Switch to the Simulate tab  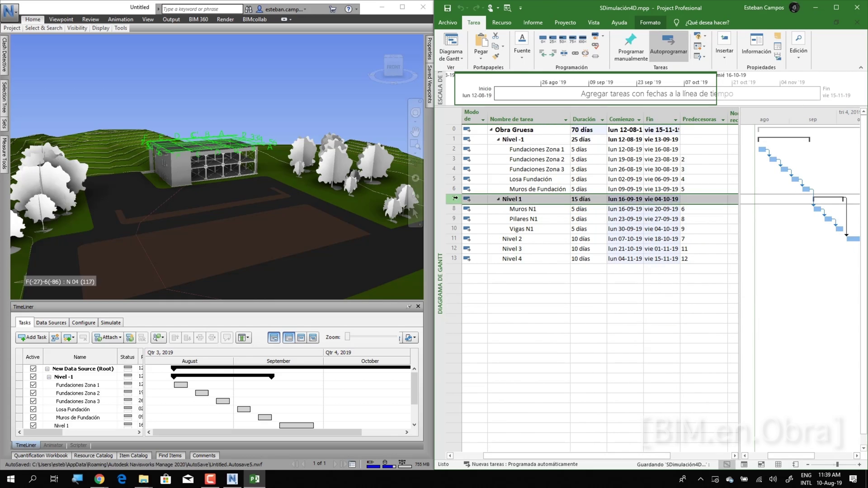[110, 323]
